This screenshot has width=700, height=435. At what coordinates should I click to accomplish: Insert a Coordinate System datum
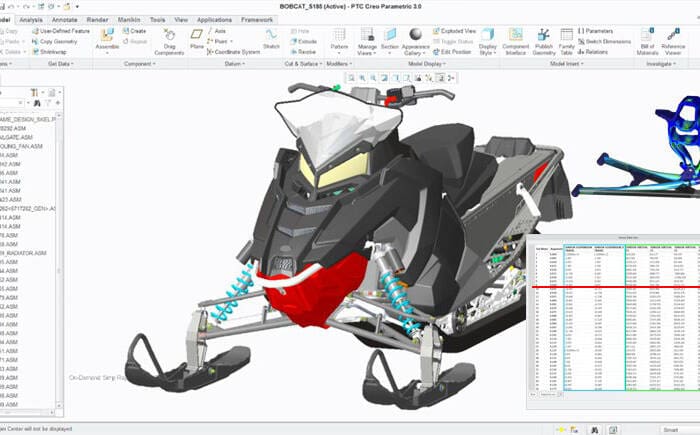tap(233, 52)
